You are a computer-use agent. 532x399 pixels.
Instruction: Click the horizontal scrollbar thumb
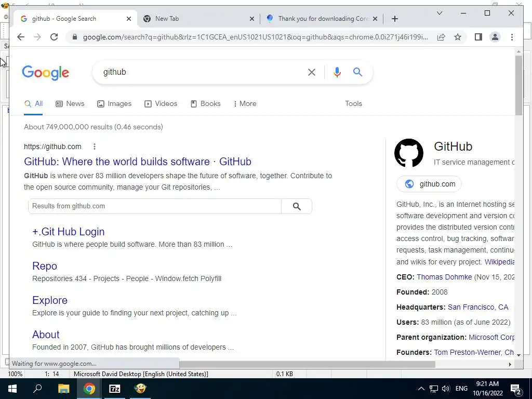tap(307, 364)
